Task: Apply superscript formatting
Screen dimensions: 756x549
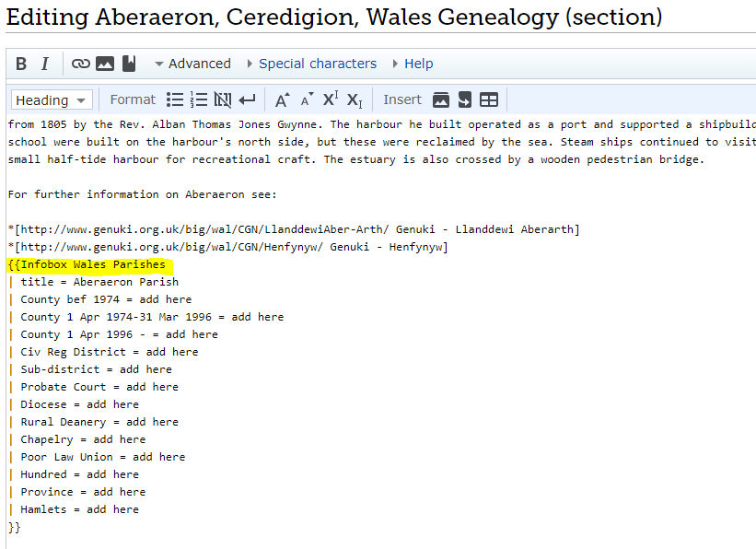Action: [331, 99]
